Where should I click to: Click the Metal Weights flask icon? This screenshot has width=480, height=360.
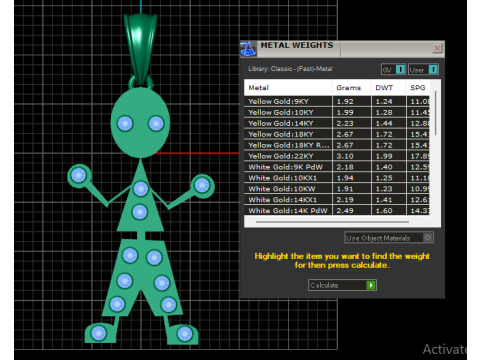[248, 49]
